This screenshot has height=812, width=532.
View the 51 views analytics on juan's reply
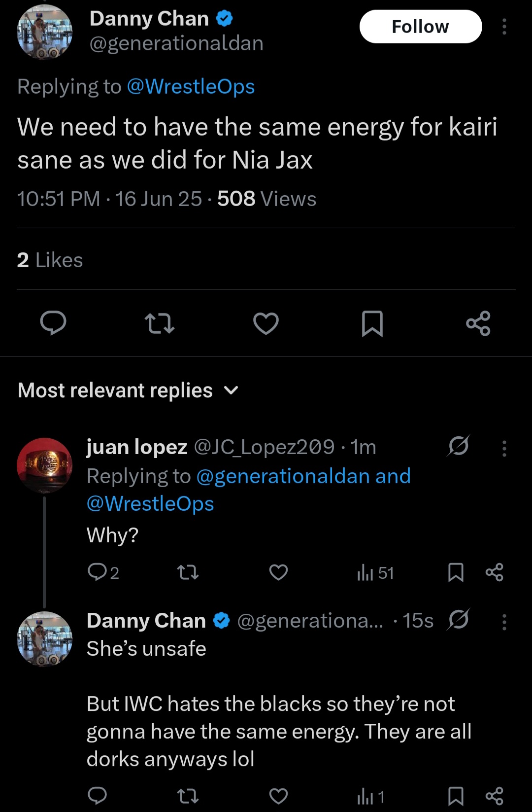pos(375,573)
